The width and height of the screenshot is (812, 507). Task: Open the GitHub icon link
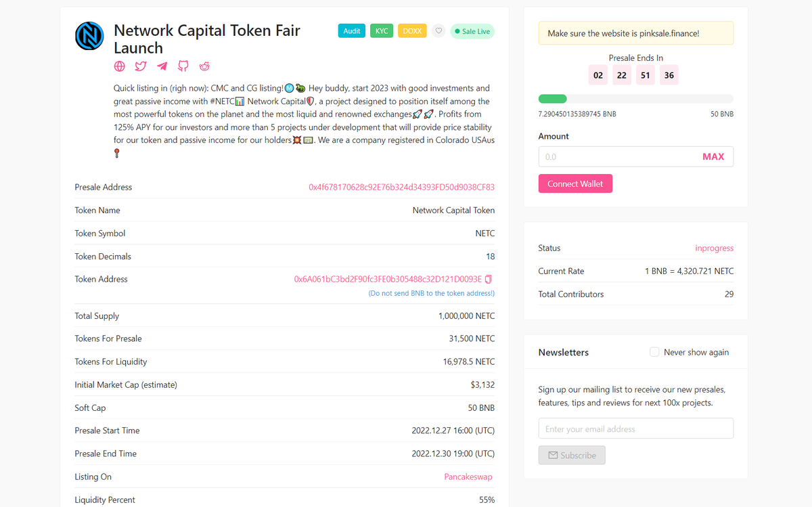(x=183, y=66)
